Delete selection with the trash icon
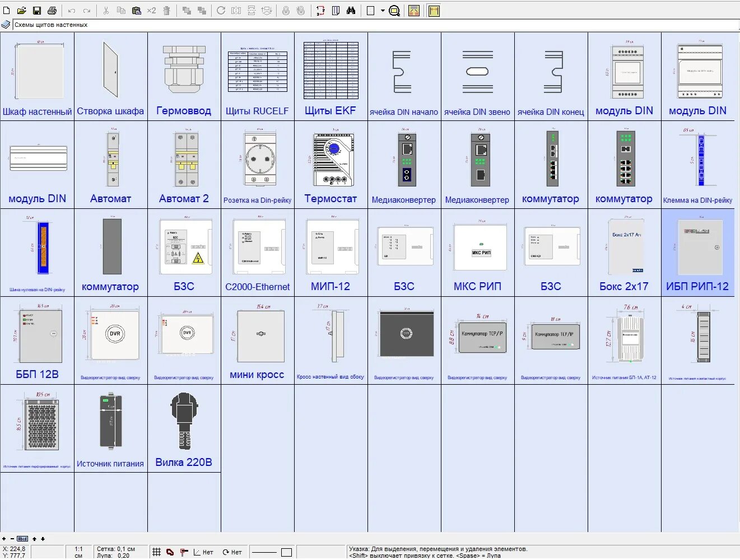740x560 pixels. (x=167, y=11)
